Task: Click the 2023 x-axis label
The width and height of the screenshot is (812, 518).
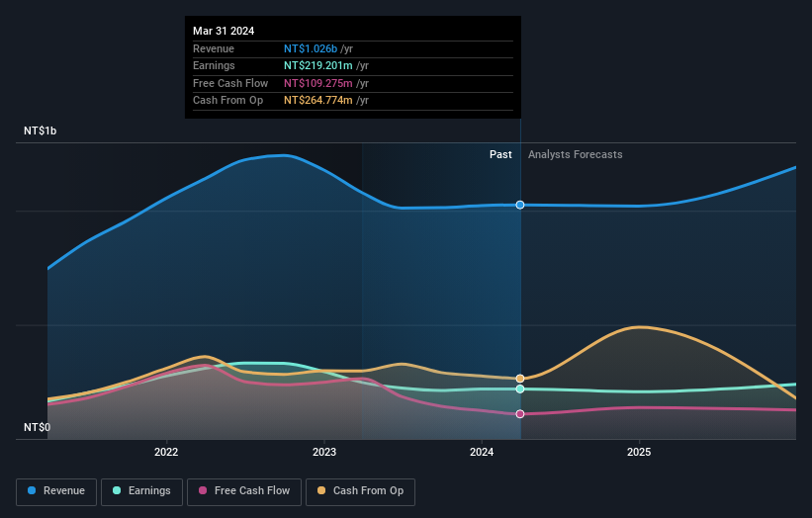Action: [324, 453]
